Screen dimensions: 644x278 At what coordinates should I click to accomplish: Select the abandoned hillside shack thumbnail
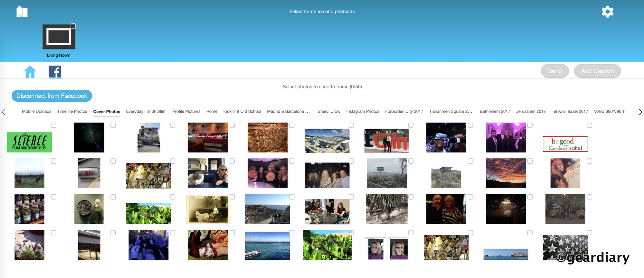click(446, 177)
